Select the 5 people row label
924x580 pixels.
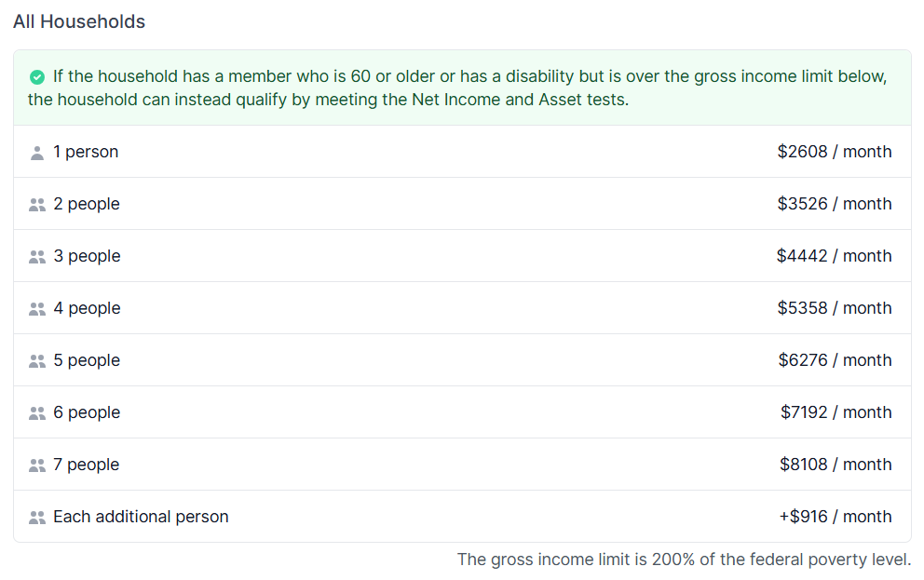87,360
